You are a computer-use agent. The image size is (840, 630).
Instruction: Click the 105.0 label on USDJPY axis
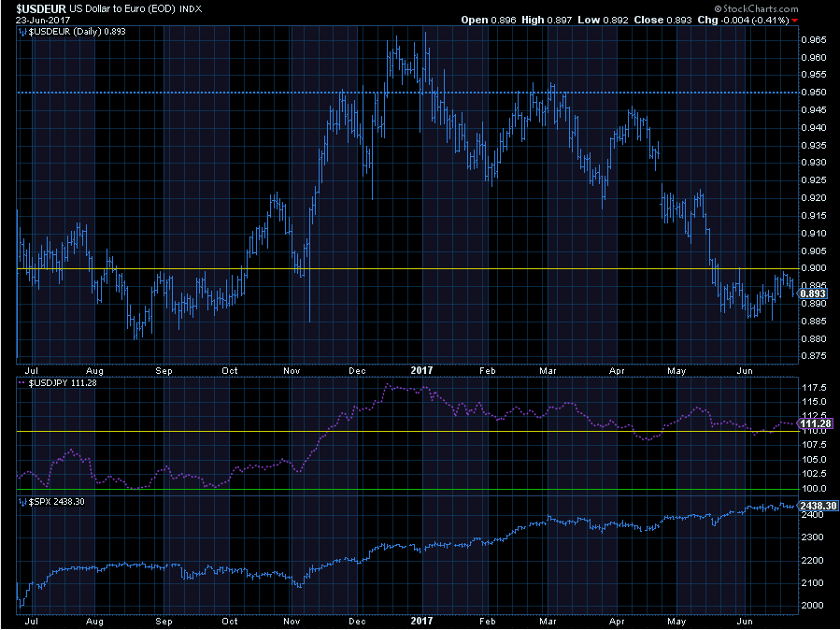click(x=814, y=460)
